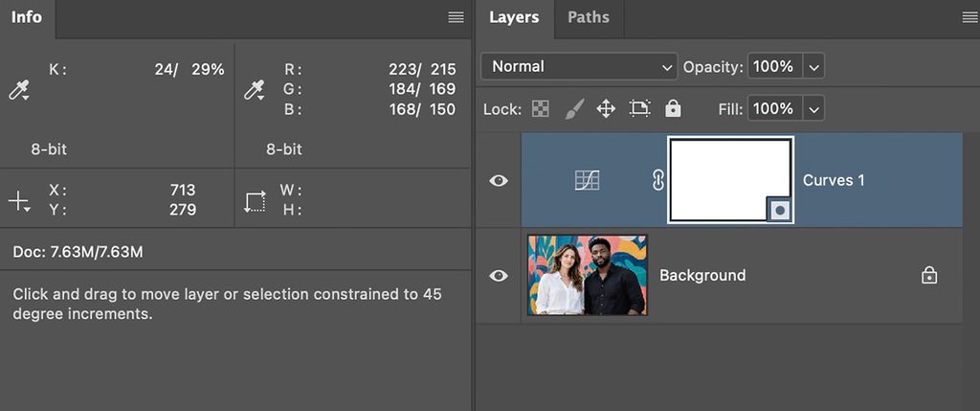
Task: Hide the Curves 1 layer
Action: coord(498,180)
